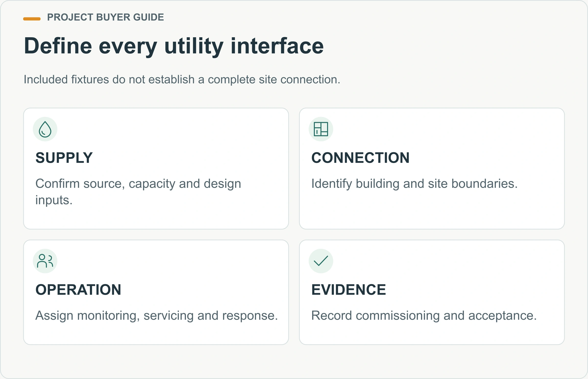
Task: Click text 'Assign monitoring, servicing and response.'
Action: [157, 316]
